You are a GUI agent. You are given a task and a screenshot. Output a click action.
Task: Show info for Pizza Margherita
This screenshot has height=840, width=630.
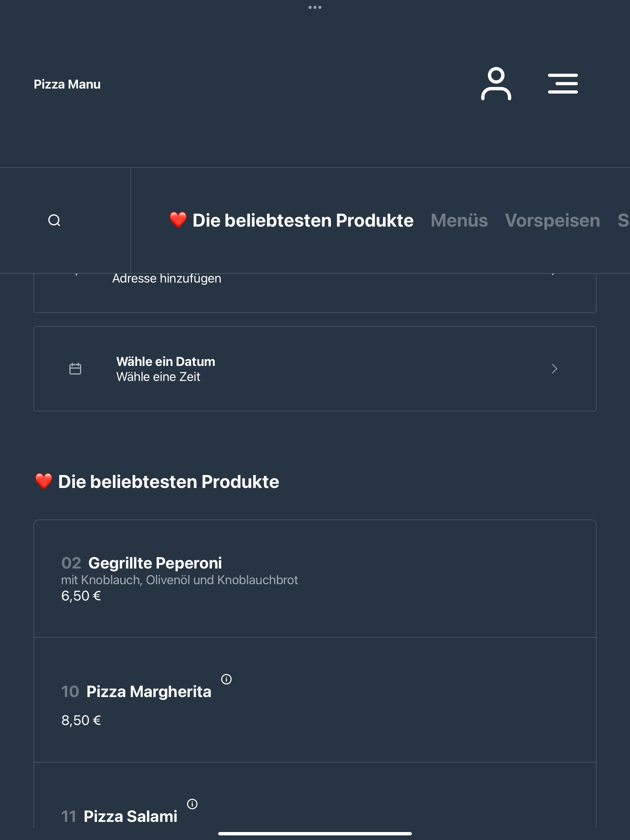(x=226, y=679)
